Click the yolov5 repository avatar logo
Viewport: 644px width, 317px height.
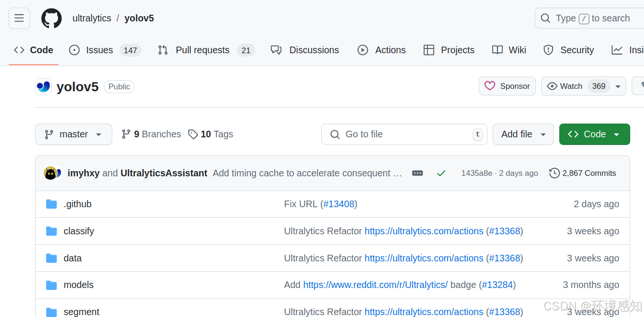pyautogui.click(x=43, y=86)
